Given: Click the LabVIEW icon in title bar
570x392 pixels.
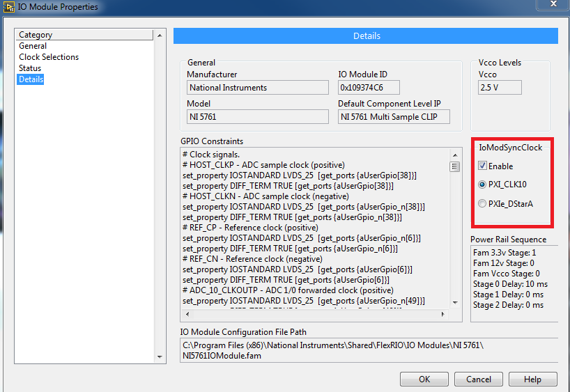Looking at the screenshot, I should click(x=9, y=7).
